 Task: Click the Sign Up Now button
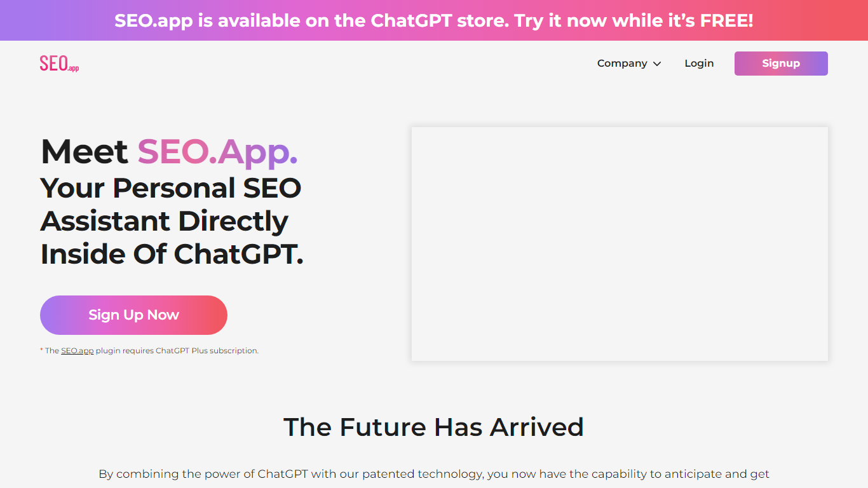coord(133,315)
